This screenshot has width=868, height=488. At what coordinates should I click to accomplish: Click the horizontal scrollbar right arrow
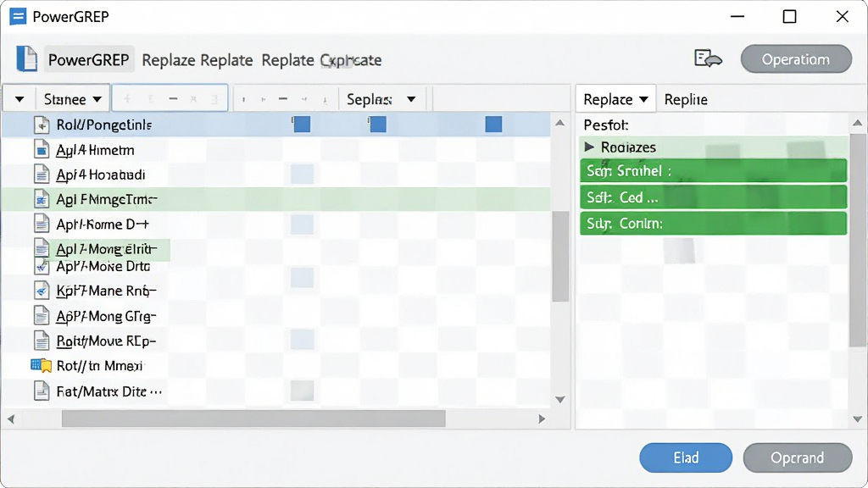542,419
